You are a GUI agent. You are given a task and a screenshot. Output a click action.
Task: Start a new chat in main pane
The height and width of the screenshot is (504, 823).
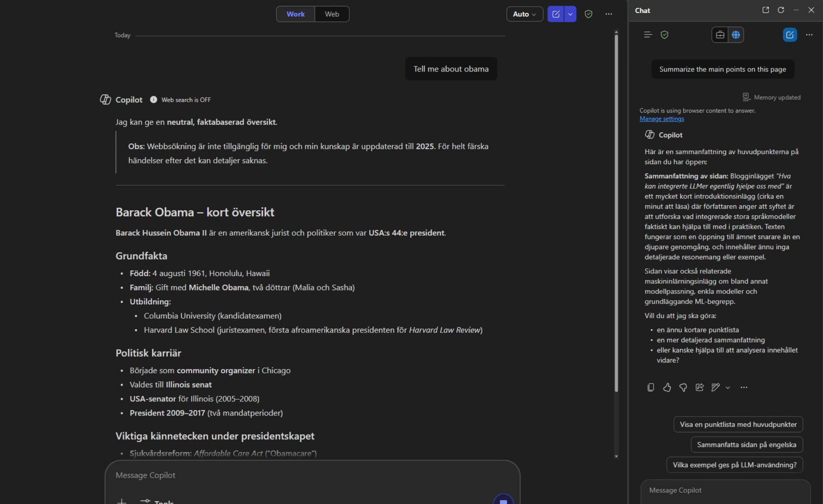tap(556, 14)
